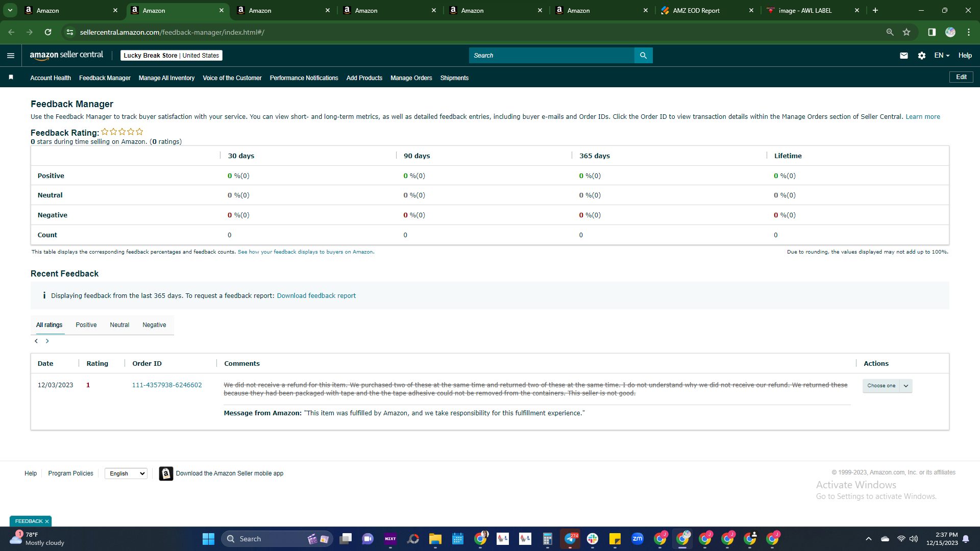Open Add Products menu item
Image resolution: width=980 pixels, height=551 pixels.
(x=364, y=78)
